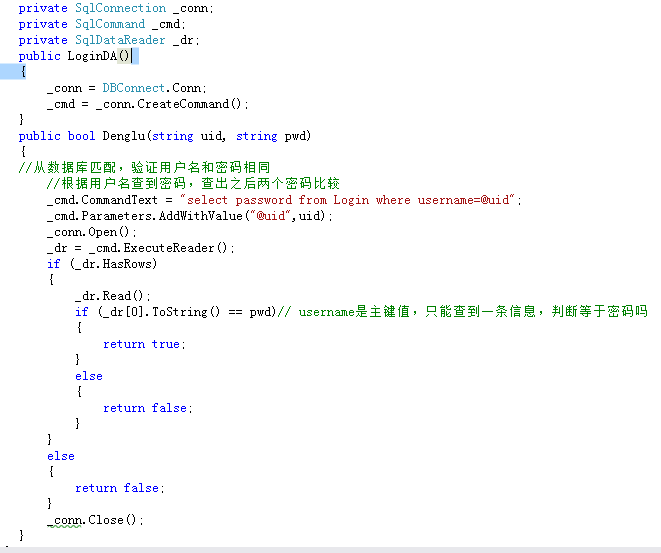
Task: Click the Denglu method name
Action: [124, 136]
